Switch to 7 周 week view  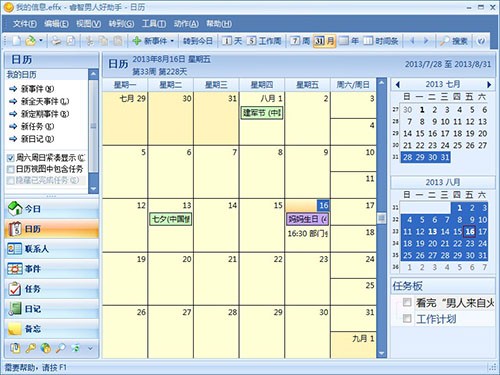[295, 41]
